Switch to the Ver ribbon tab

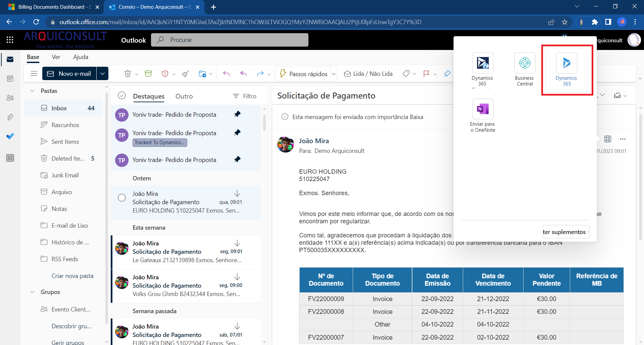coord(56,57)
